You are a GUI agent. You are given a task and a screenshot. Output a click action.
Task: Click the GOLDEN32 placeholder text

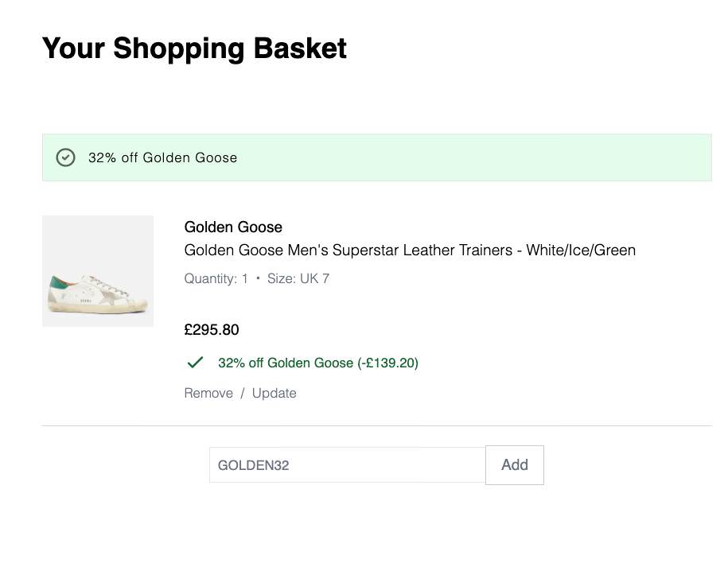(x=253, y=465)
